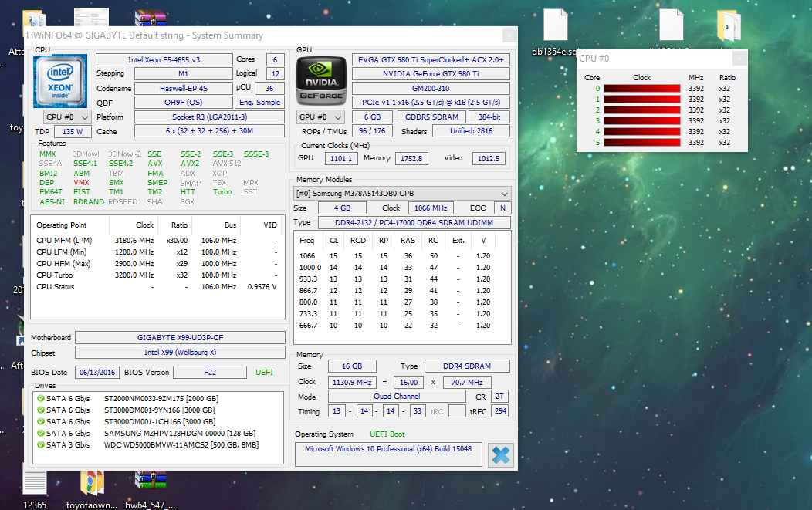The image size is (812, 510).
Task: Select the hw64_547_ archive on desktop
Action: pos(151,489)
